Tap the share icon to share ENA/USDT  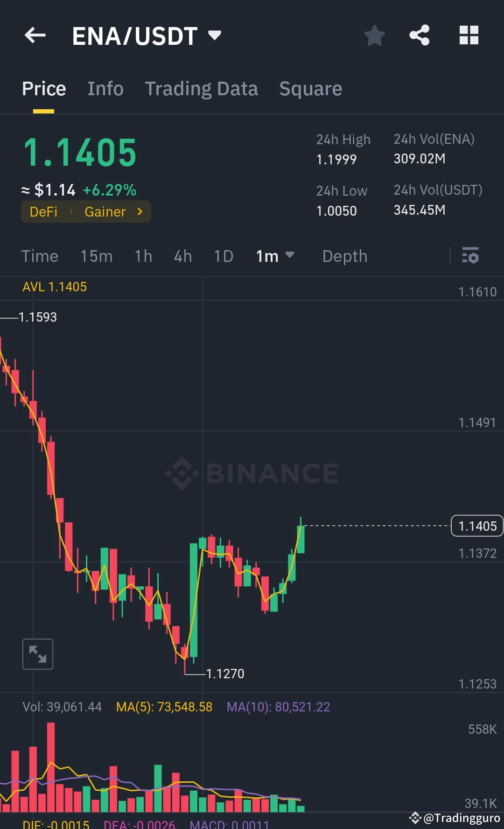(x=419, y=35)
